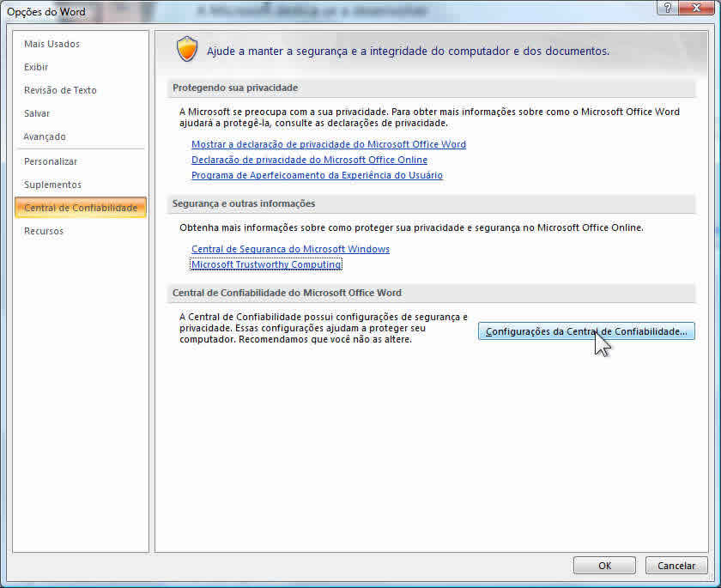Screen dimensions: 721x588
Task: Visit Central de Segurança do Microsoft Windows
Action: click(291, 249)
